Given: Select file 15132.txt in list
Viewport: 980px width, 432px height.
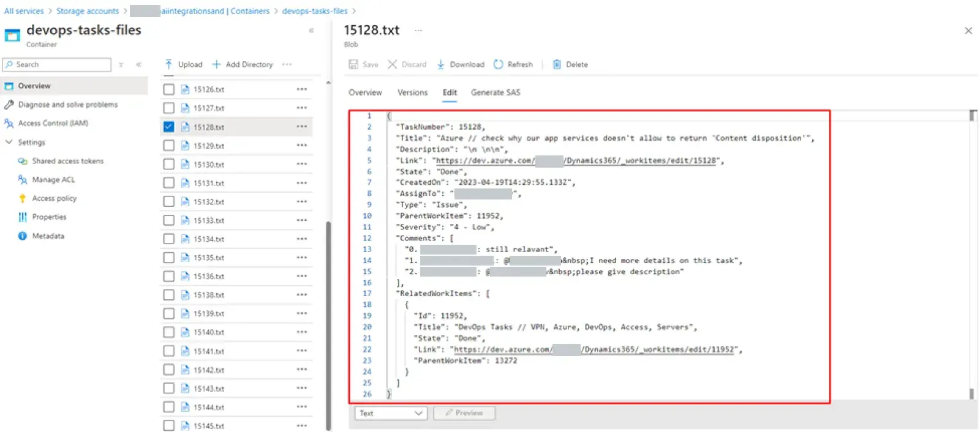Looking at the screenshot, I should tap(209, 201).
